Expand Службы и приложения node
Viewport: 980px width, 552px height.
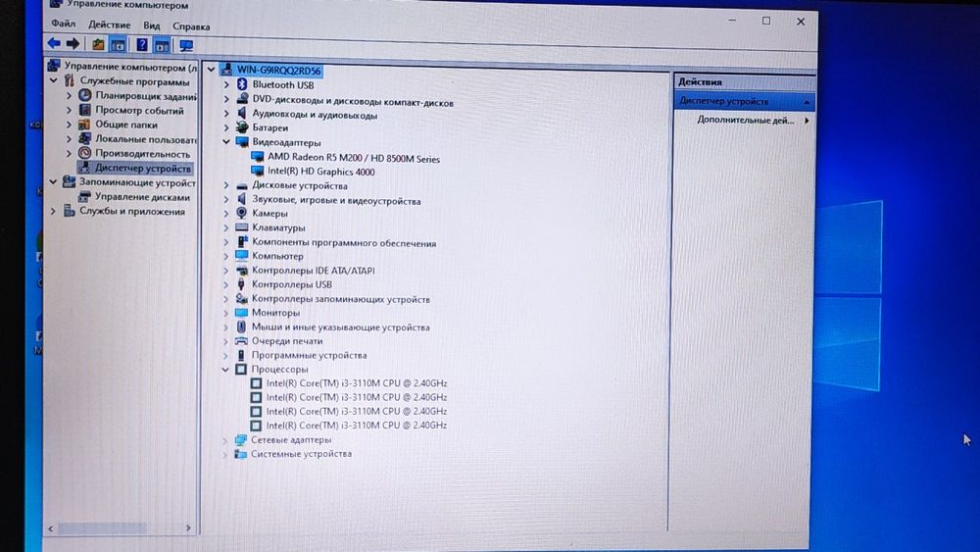click(x=53, y=212)
